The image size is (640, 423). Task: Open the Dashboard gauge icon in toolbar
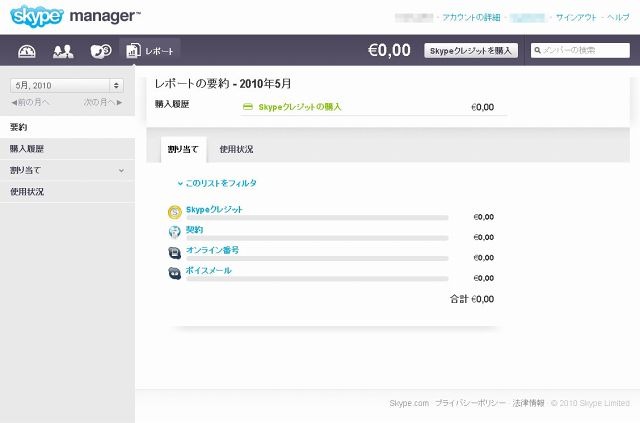(28, 51)
